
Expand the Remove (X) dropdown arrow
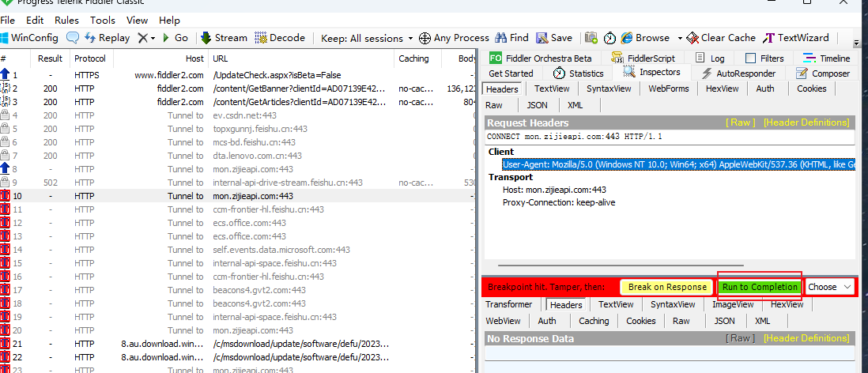pyautogui.click(x=152, y=38)
